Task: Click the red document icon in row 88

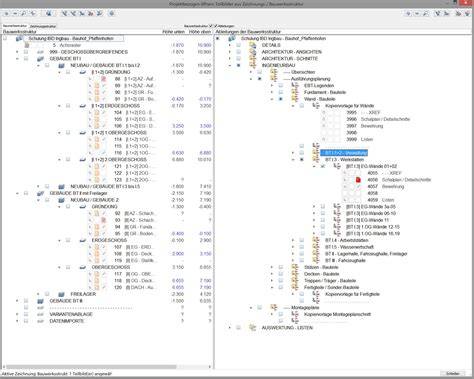Action: 104,79
